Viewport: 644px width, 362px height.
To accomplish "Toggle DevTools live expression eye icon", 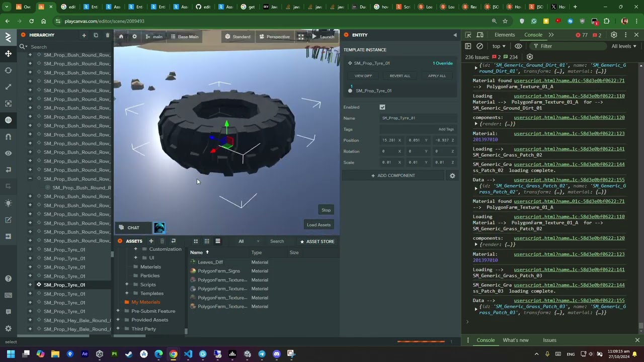I will pos(518,46).
